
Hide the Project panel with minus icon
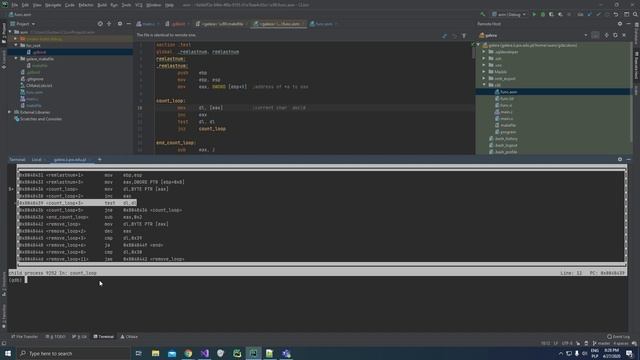(x=128, y=24)
